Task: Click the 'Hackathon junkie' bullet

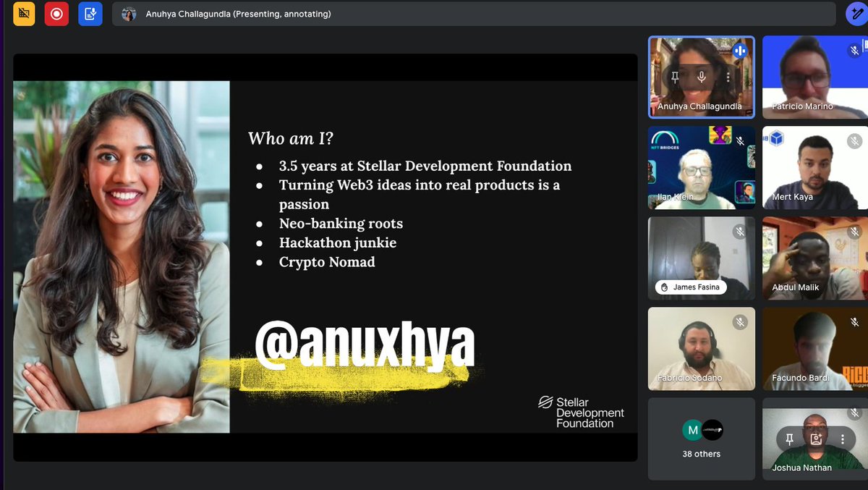Action: [338, 242]
